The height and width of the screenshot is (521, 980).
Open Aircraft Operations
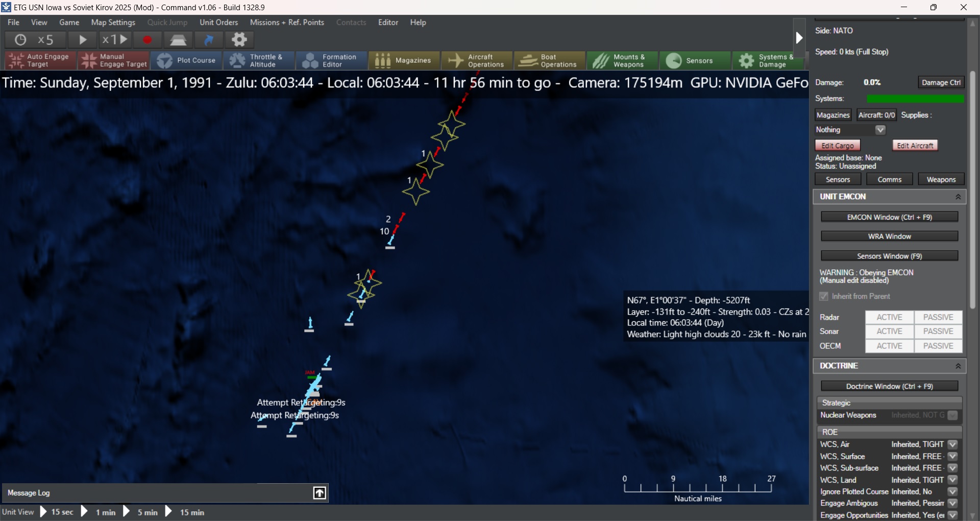click(x=477, y=60)
